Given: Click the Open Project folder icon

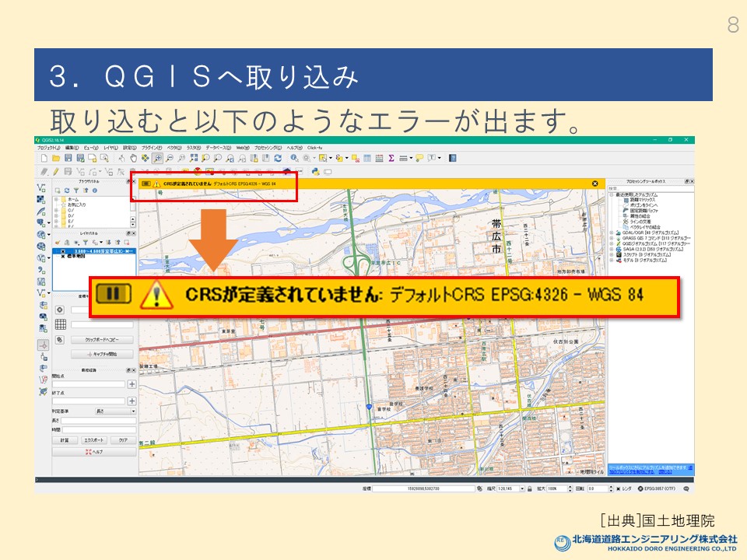Looking at the screenshot, I should tap(55, 159).
